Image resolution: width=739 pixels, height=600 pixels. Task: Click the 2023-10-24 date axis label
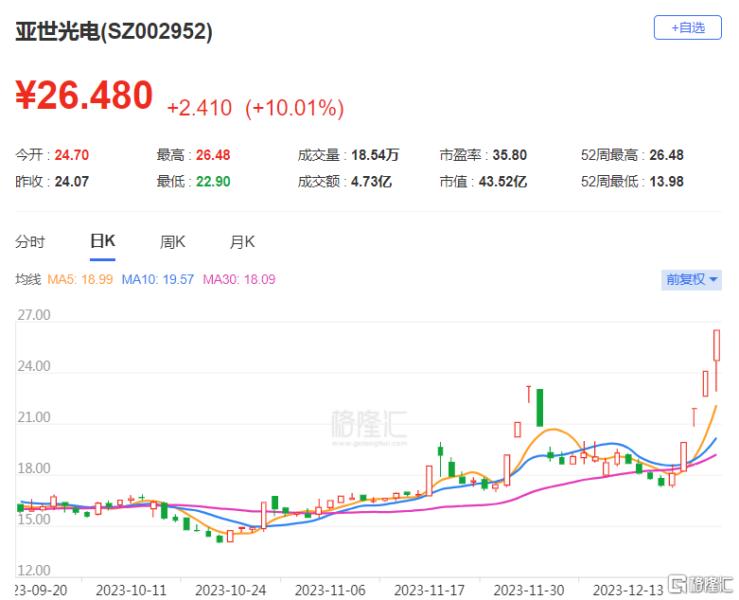pyautogui.click(x=230, y=590)
